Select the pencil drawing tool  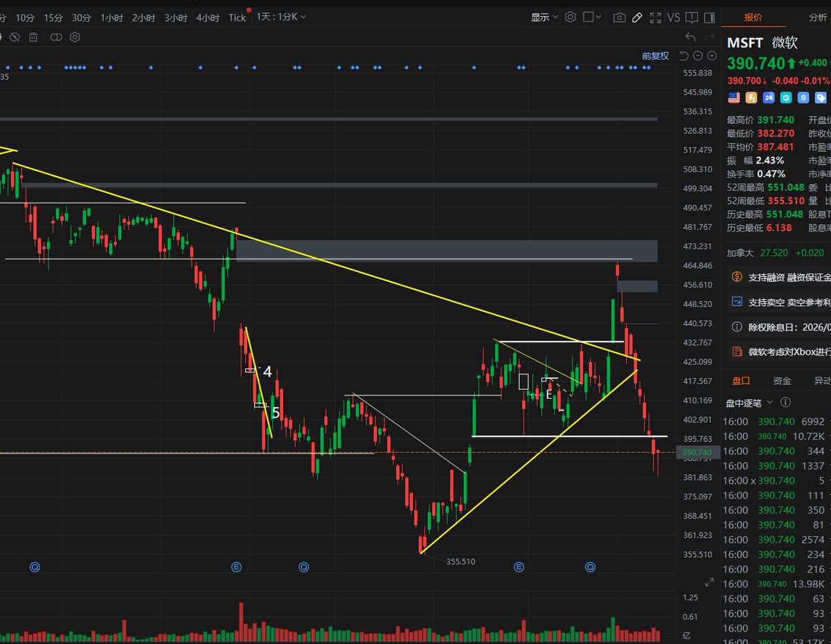coord(637,17)
